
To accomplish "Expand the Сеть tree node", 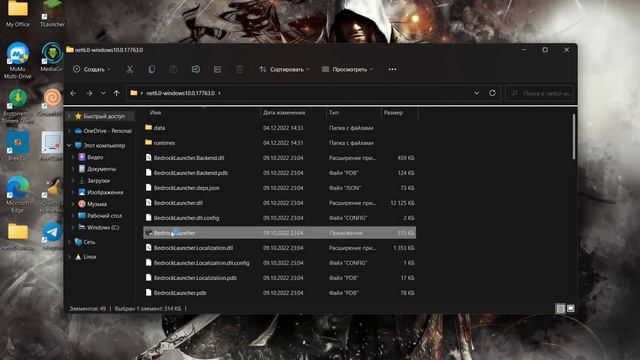I will [x=69, y=242].
